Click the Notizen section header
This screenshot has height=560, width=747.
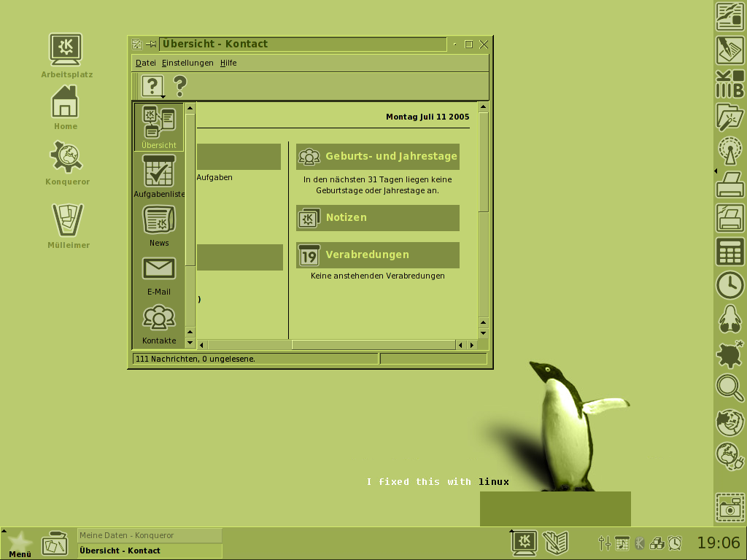(x=378, y=217)
